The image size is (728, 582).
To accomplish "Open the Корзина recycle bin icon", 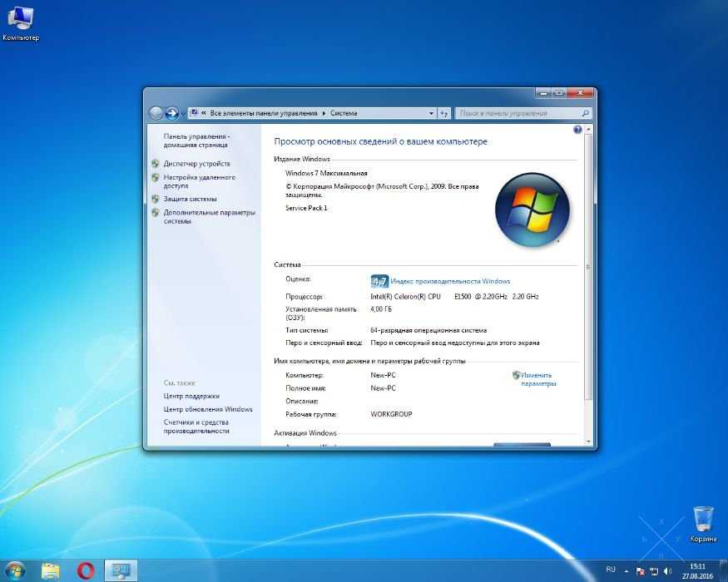I will (x=703, y=525).
